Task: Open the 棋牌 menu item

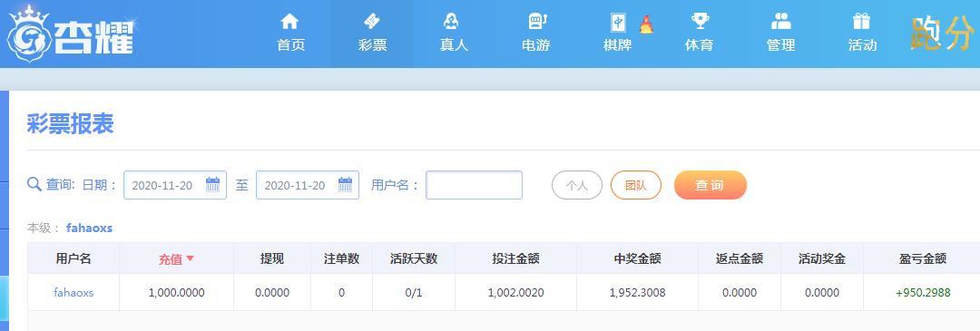Action: click(x=618, y=45)
